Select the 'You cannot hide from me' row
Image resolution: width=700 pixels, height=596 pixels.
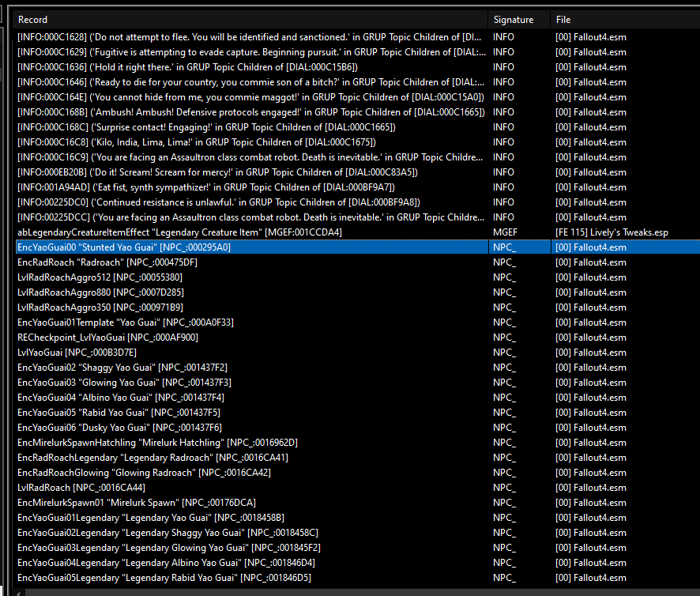tap(357, 97)
